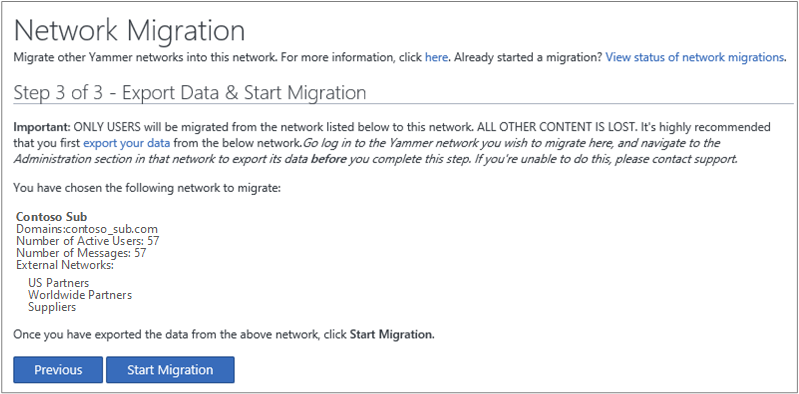Click the Domains:contoso_sub.com line
This screenshot has width=799, height=394.
click(x=87, y=229)
